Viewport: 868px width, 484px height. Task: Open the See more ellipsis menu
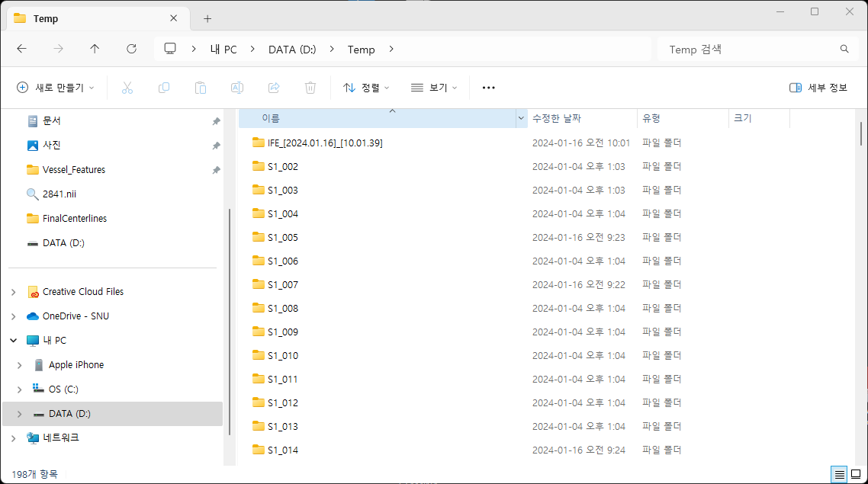489,88
